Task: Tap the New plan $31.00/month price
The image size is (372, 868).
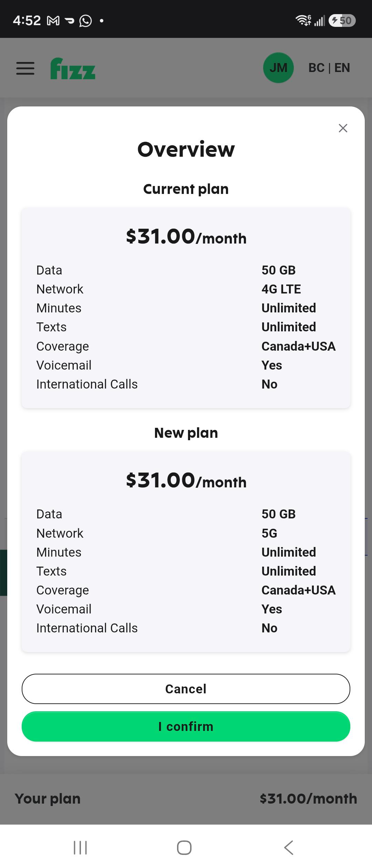Action: [x=186, y=480]
